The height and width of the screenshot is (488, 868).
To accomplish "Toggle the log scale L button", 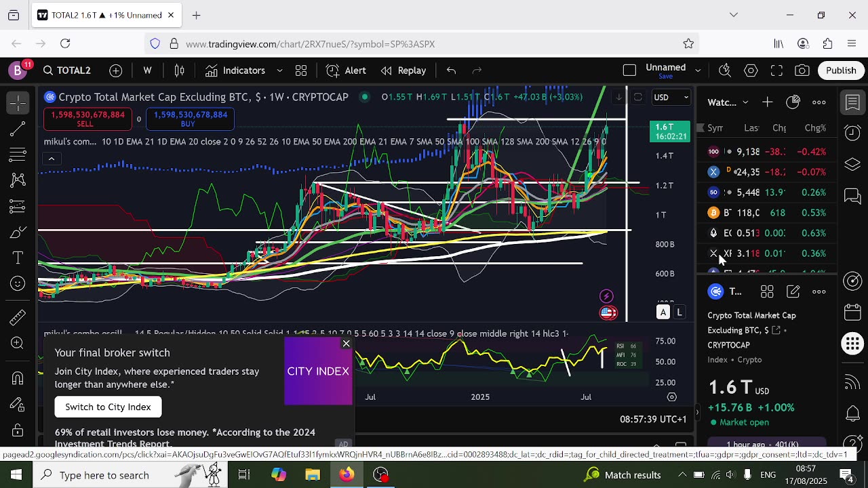I will coord(679,312).
